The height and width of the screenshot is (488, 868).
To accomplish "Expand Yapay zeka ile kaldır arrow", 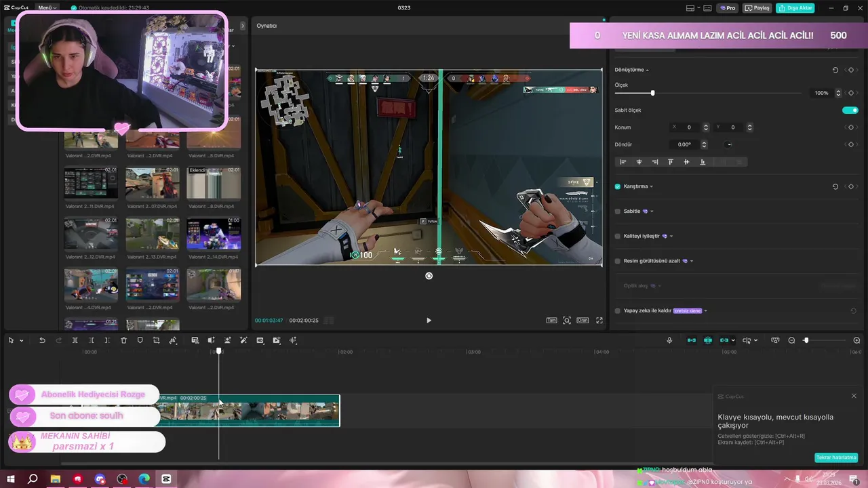I will click(x=706, y=310).
